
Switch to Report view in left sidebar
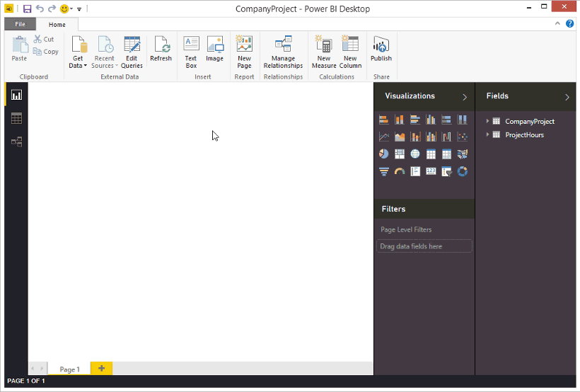[17, 95]
